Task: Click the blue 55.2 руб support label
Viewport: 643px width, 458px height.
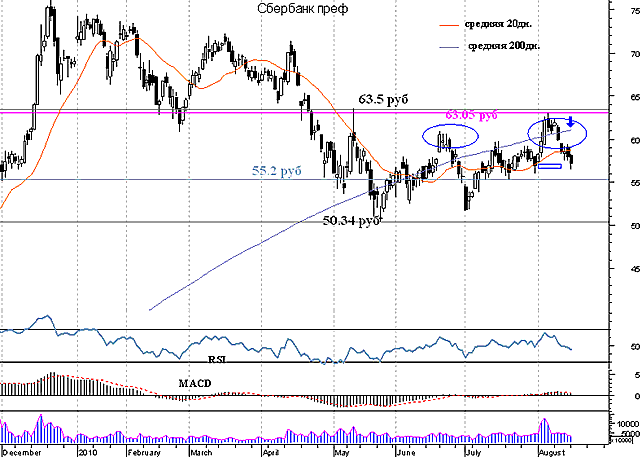Action: click(276, 171)
